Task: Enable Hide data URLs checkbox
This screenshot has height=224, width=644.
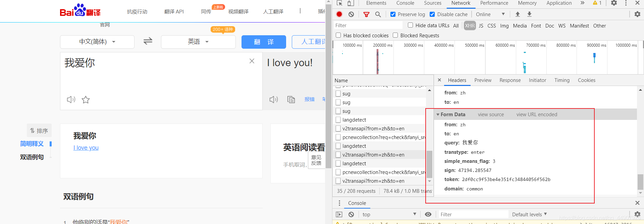Action: pos(410,25)
